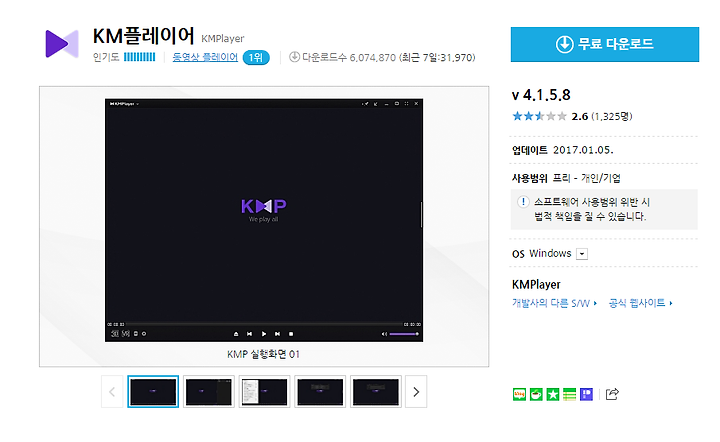
Task: Click the VR icon next to 3D in preview
Action: tap(125, 334)
